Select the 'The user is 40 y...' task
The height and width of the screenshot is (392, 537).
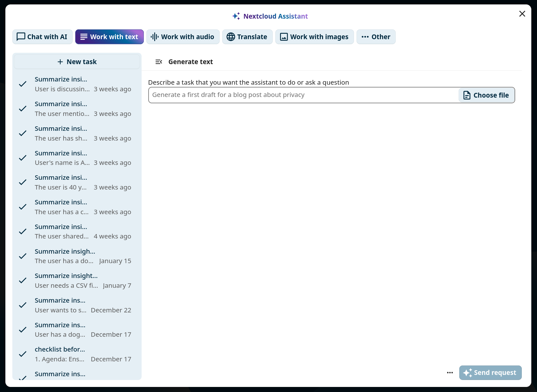77,182
